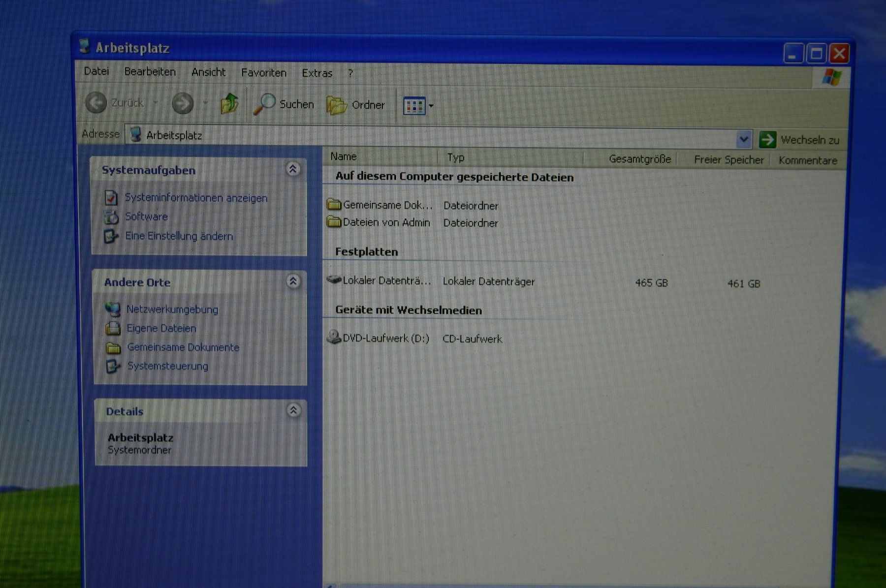Click the Dateiordner type for Dateien von Admin
The height and width of the screenshot is (588, 886).
pos(471,223)
